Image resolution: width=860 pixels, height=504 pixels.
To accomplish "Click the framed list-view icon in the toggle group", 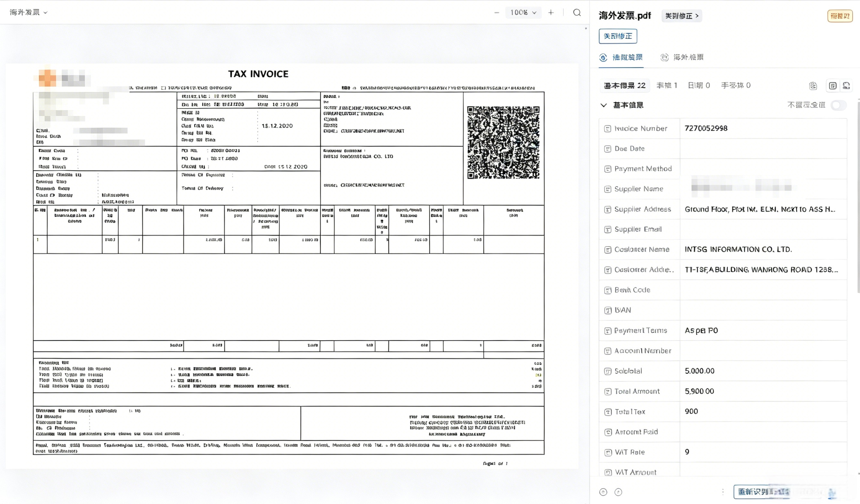I will click(833, 86).
